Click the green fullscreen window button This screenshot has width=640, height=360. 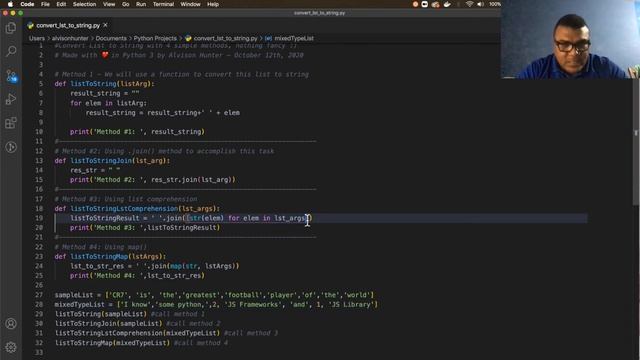point(20,13)
